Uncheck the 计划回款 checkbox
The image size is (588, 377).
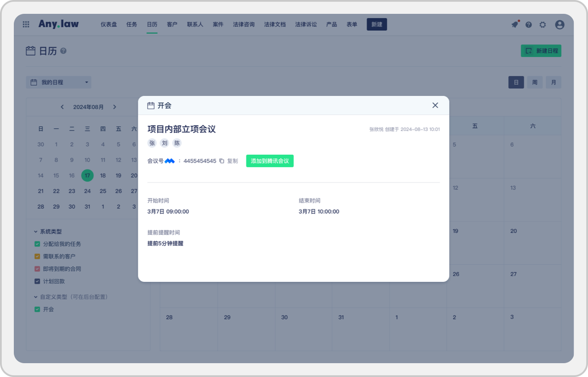point(37,281)
